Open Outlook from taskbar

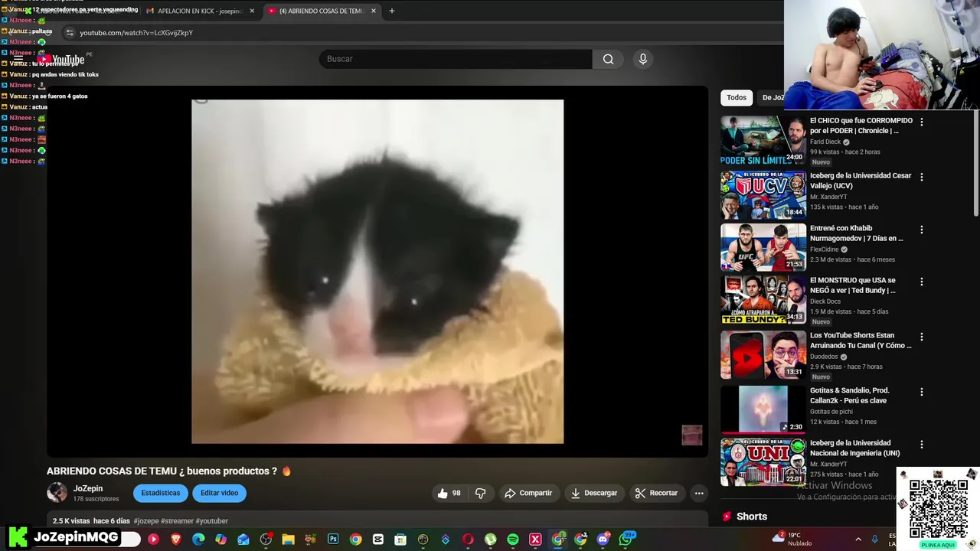point(243,540)
